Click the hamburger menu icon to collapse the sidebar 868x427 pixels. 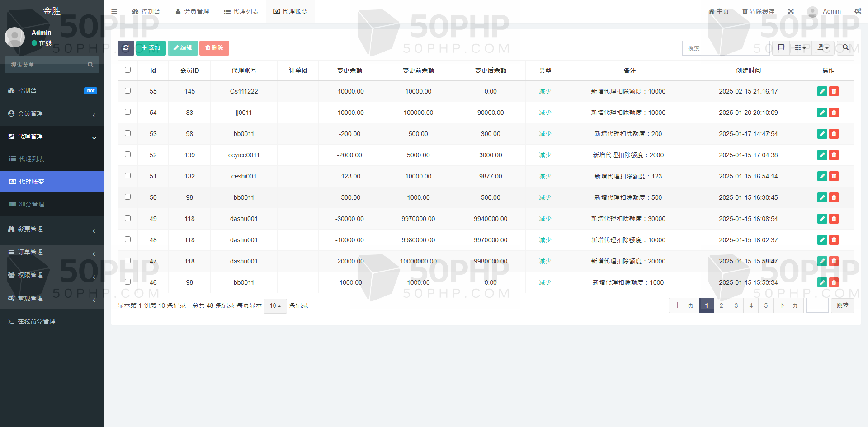[114, 11]
